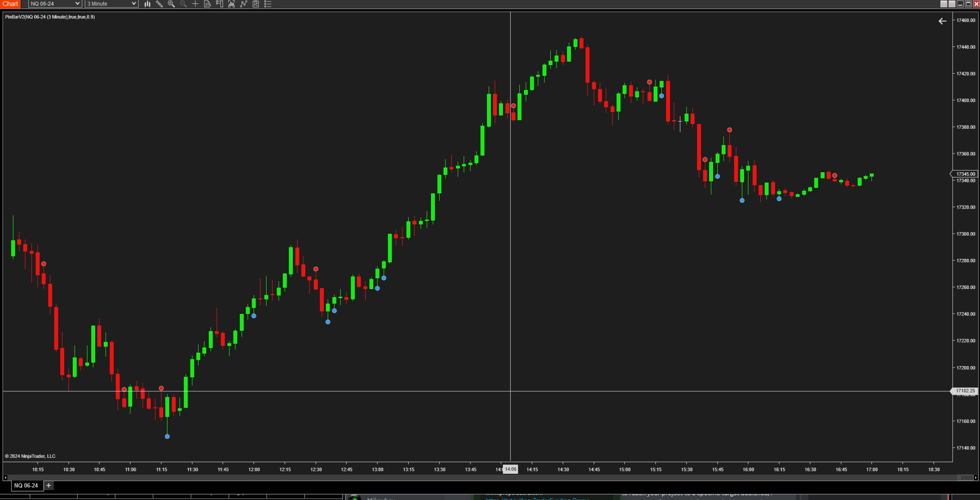The width and height of the screenshot is (980, 500).
Task: Select the drawing tools pencil icon
Action: point(159,4)
